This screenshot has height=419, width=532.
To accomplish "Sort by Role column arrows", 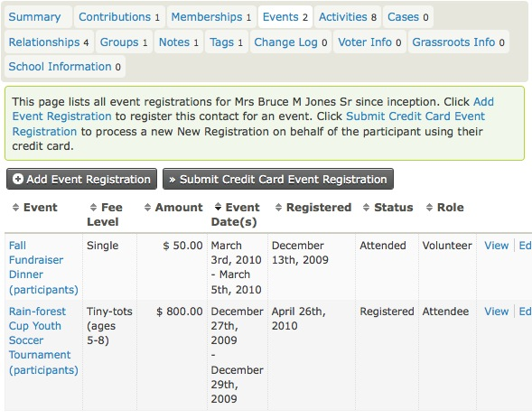I will tap(429, 208).
